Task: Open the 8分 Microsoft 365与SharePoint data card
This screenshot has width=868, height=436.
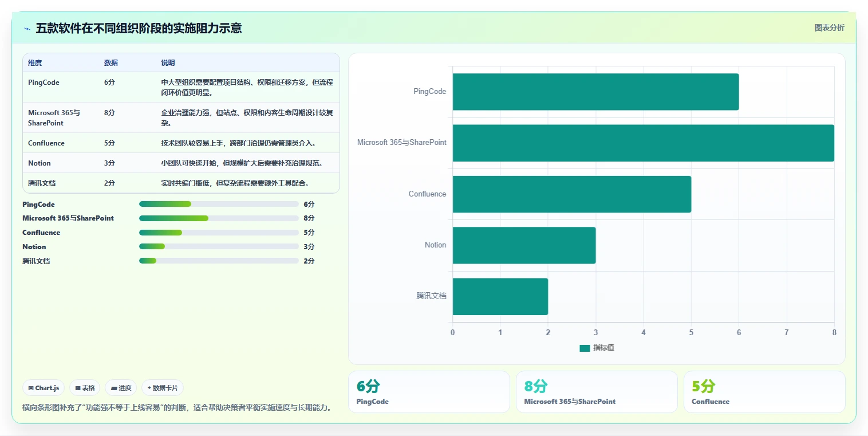Action: click(x=597, y=392)
